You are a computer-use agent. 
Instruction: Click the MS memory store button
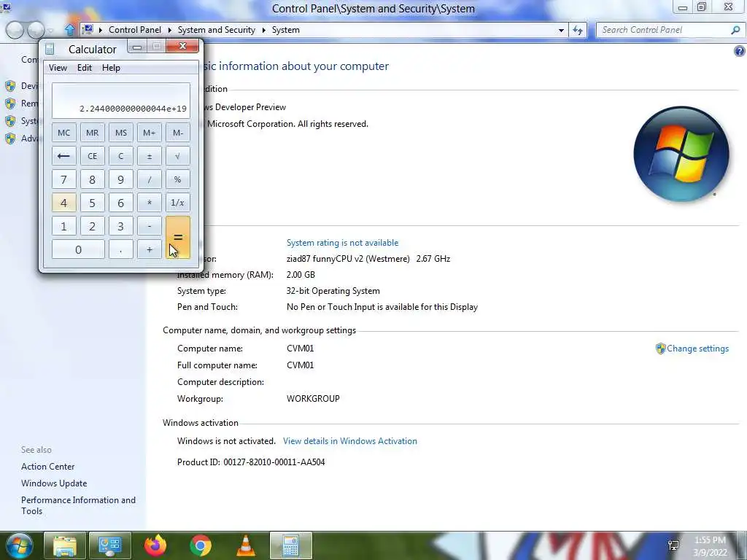pos(120,133)
